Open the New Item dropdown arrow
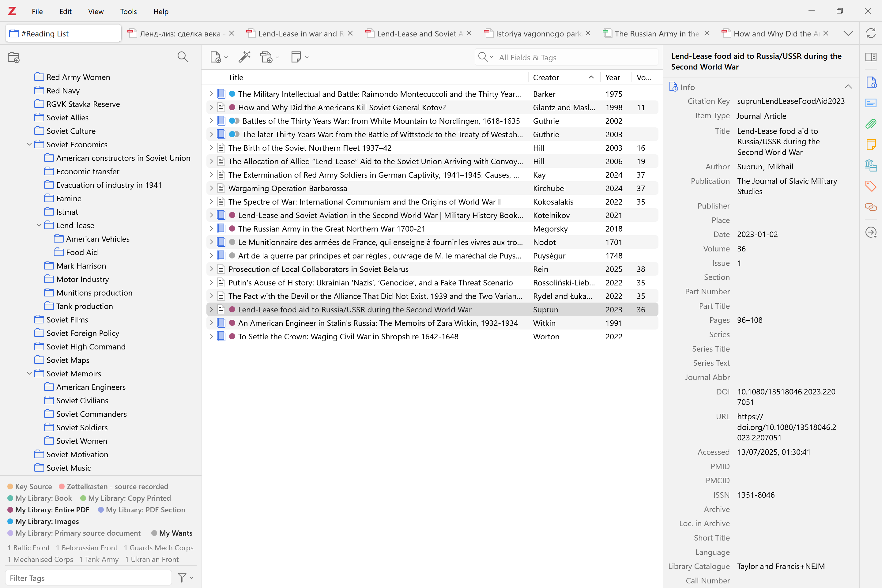The height and width of the screenshot is (588, 882). click(x=226, y=57)
